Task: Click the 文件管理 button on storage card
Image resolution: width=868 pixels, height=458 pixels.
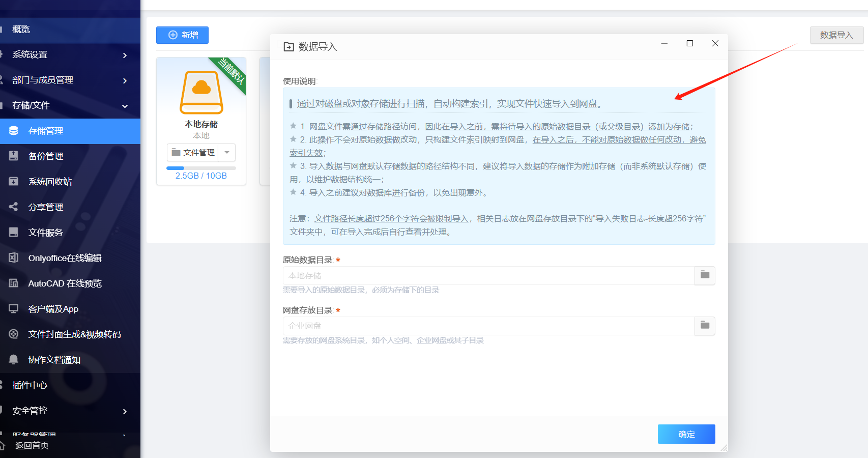Action: pos(193,153)
